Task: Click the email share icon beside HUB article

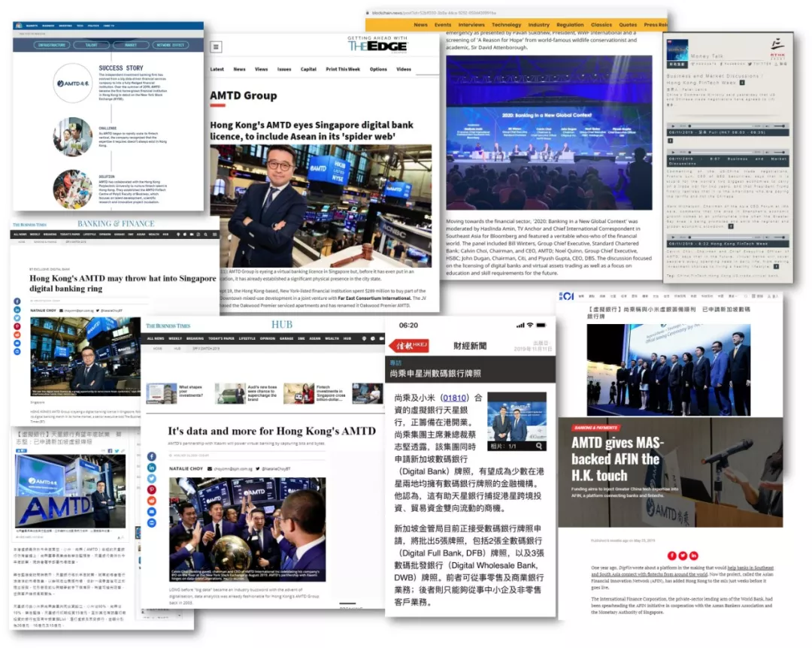Action: click(152, 512)
